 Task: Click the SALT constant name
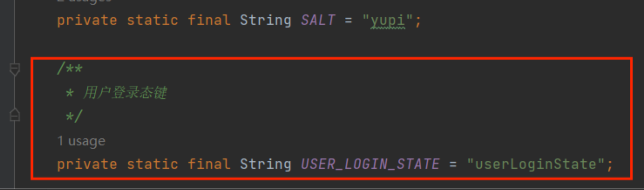coord(318,20)
